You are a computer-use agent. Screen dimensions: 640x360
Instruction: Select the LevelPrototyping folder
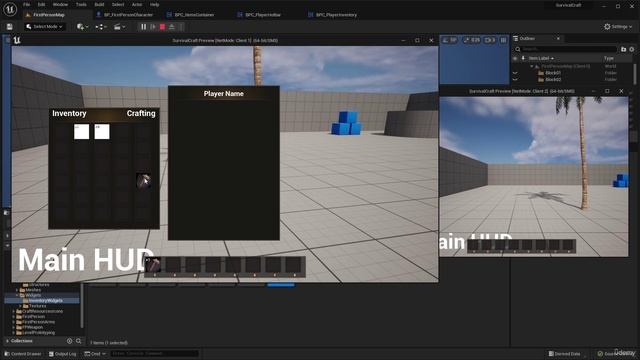[x=35, y=333]
